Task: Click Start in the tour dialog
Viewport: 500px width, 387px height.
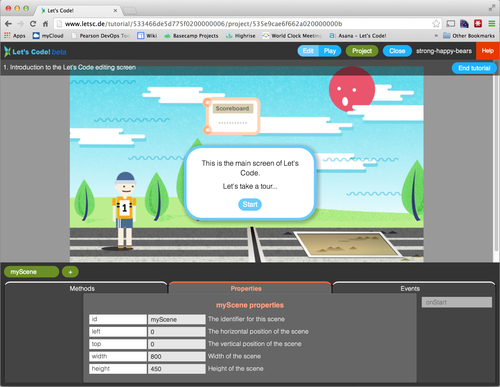Action: click(250, 204)
